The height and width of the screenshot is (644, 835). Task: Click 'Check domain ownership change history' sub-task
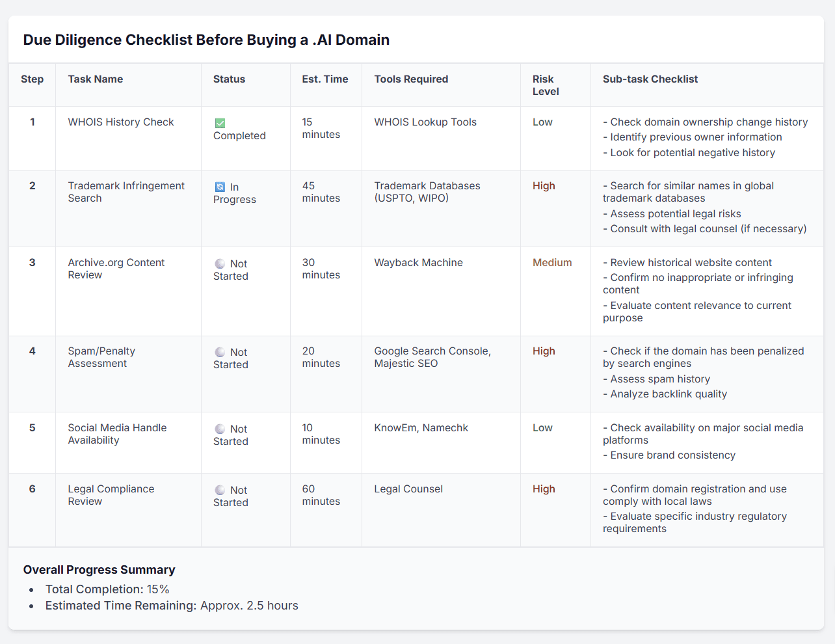[x=706, y=122]
